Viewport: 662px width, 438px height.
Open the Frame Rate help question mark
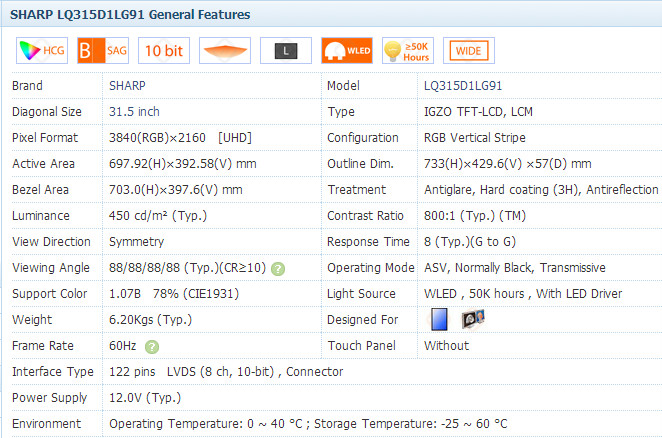click(152, 347)
